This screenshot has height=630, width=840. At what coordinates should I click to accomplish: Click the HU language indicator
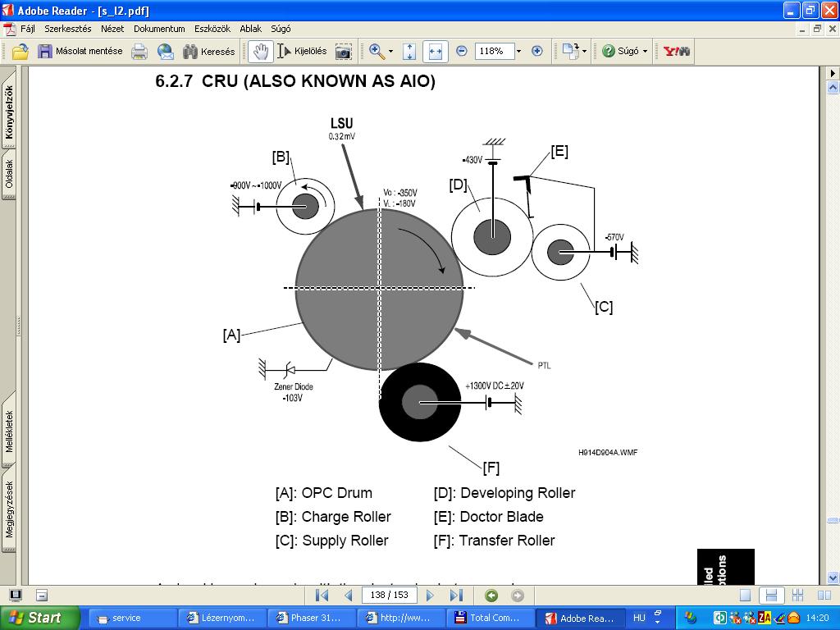[639, 618]
